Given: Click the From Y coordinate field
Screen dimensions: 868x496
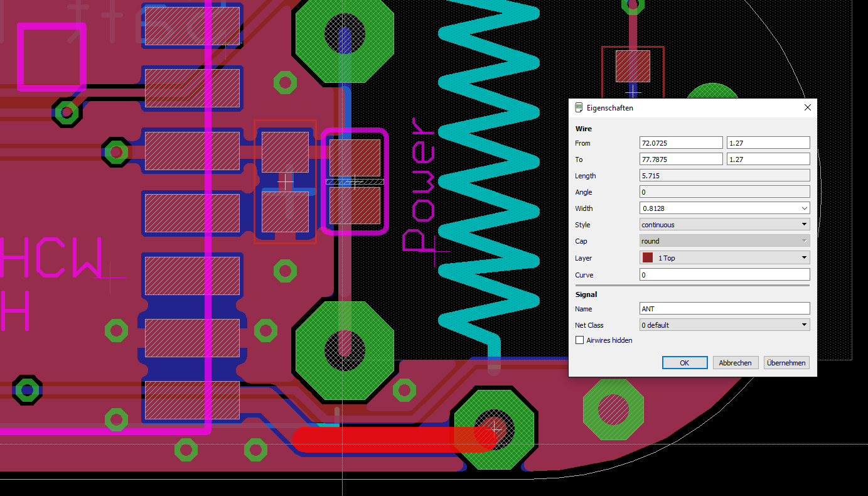Looking at the screenshot, I should coord(768,143).
